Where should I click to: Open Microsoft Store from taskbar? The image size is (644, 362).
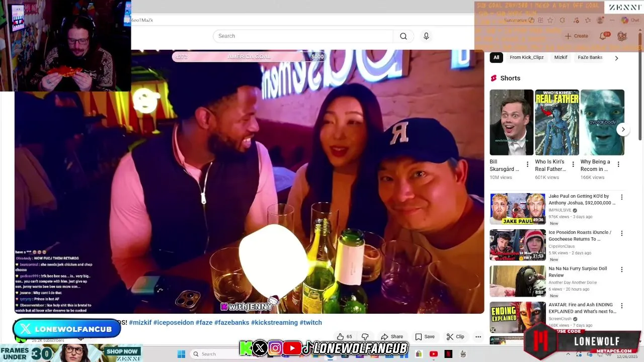pos(419,354)
